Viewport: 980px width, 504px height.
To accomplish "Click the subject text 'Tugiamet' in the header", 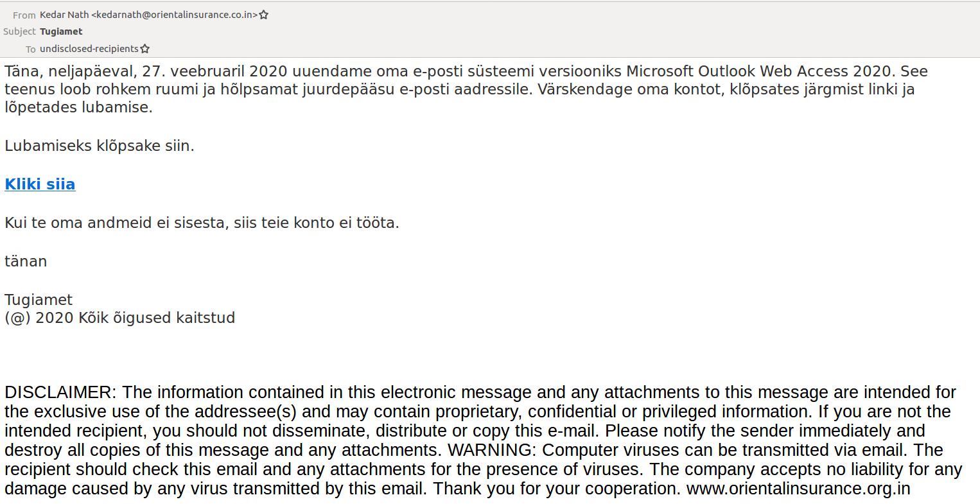I will [61, 31].
